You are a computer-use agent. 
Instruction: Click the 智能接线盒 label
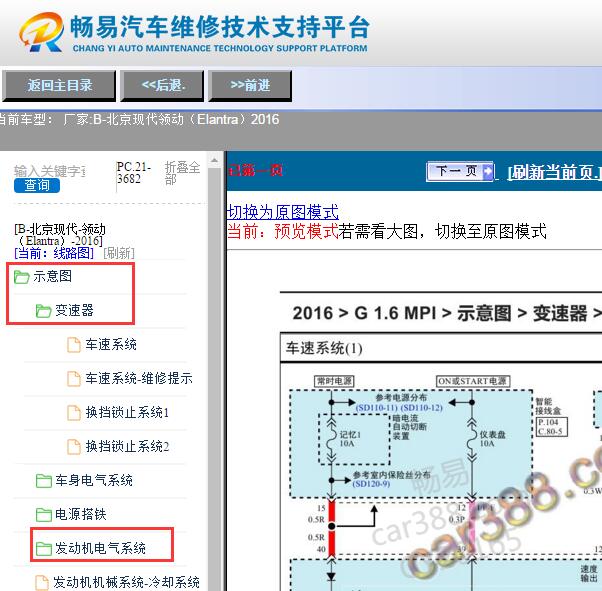point(548,406)
